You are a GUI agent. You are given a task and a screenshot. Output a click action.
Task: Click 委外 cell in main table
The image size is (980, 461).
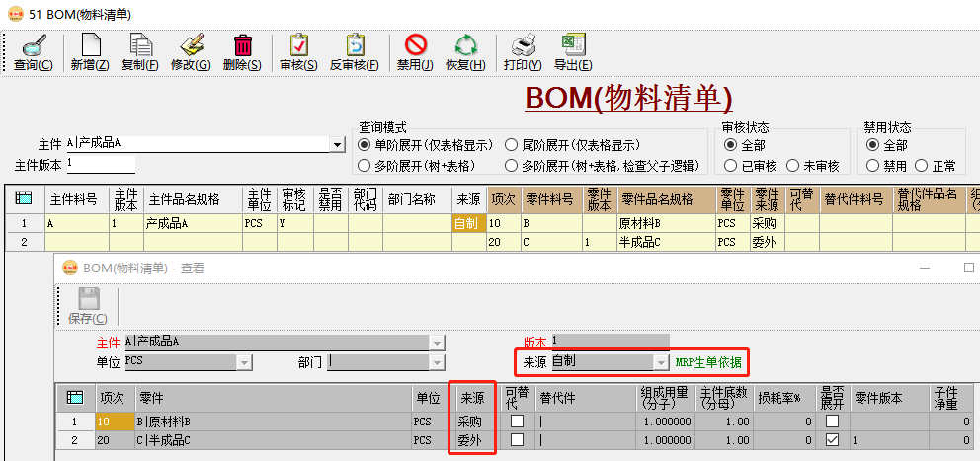768,242
